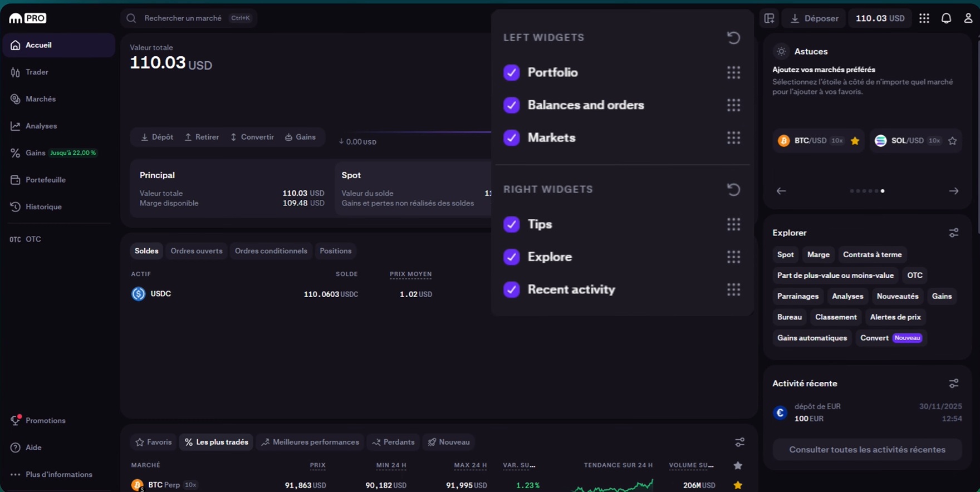Open the BTC/USD market card
The height and width of the screenshot is (492, 980).
tap(819, 141)
